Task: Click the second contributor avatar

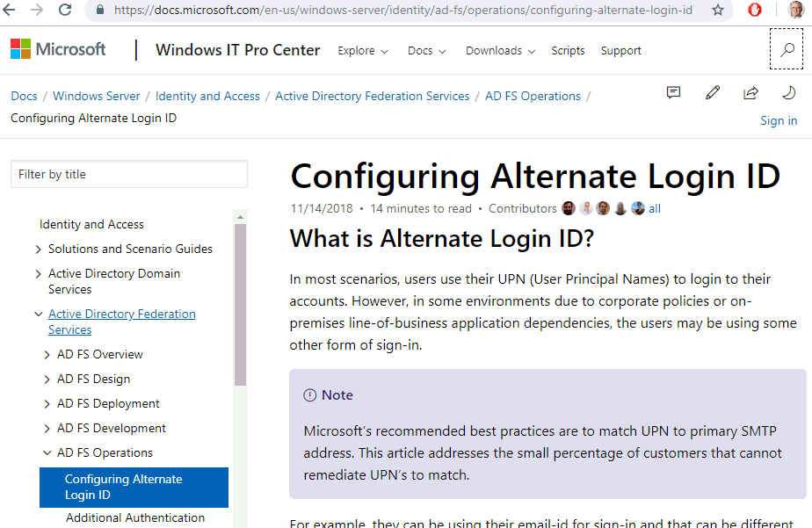Action: [x=586, y=208]
